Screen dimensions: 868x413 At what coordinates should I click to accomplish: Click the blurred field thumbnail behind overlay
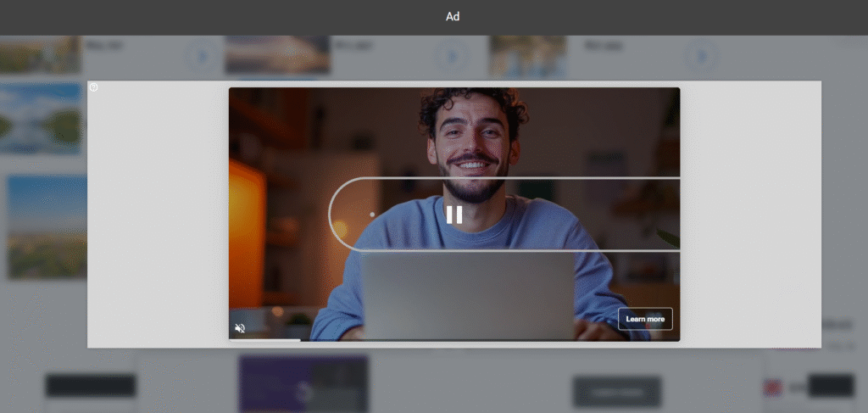pyautogui.click(x=47, y=226)
